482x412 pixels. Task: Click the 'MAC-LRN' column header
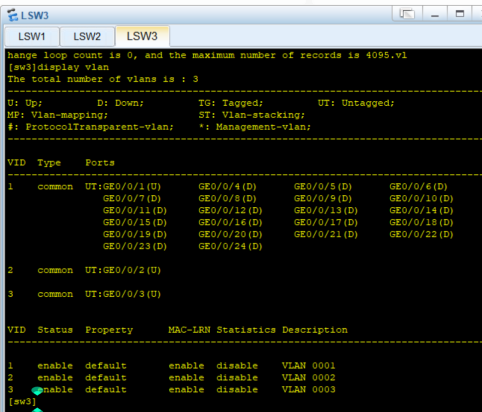click(189, 330)
